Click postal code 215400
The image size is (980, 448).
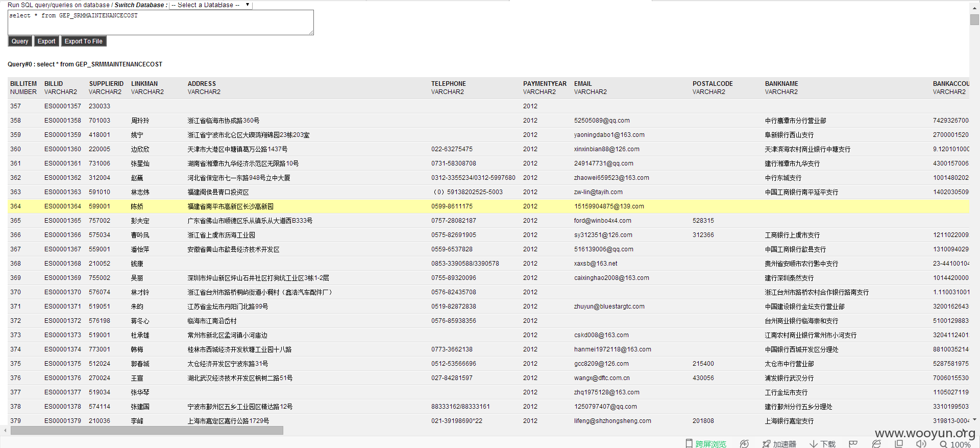pos(703,364)
